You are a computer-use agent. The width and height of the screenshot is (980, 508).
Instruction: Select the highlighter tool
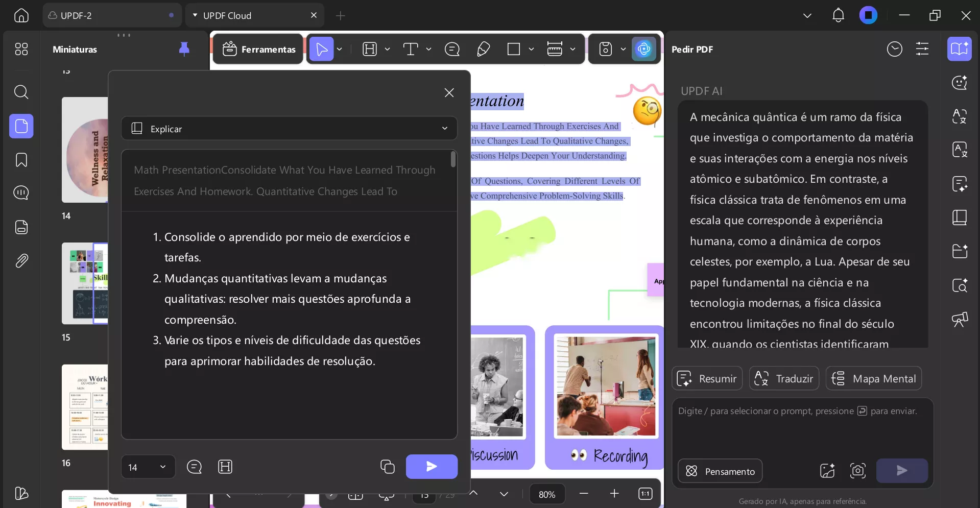[483, 49]
